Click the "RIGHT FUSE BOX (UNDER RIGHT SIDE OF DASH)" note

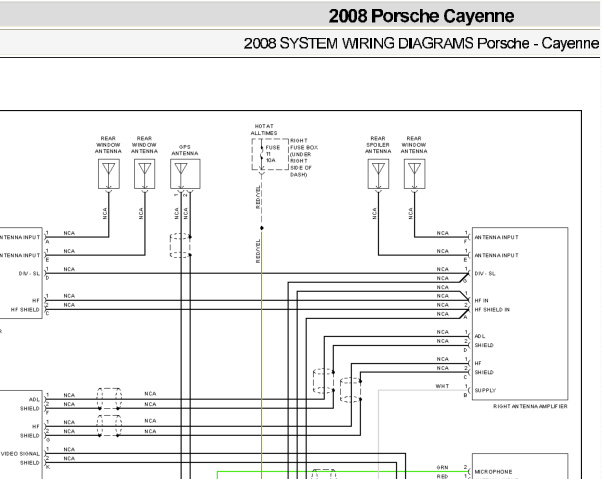304,157
